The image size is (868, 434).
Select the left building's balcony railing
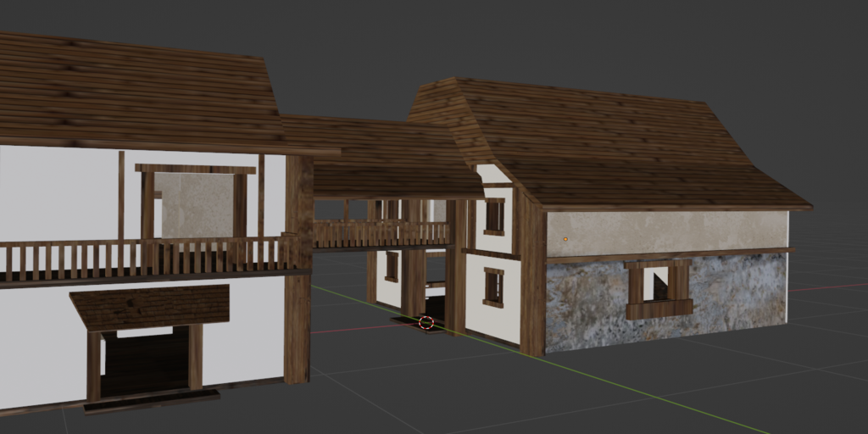[x=144, y=258]
